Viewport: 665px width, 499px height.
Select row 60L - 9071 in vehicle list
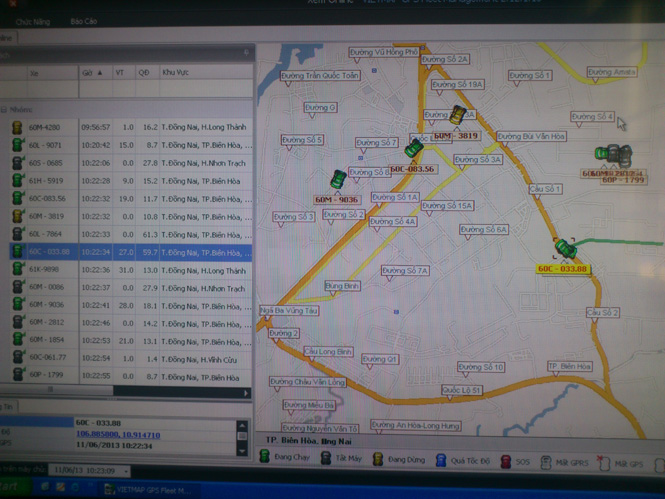pyautogui.click(x=45, y=145)
